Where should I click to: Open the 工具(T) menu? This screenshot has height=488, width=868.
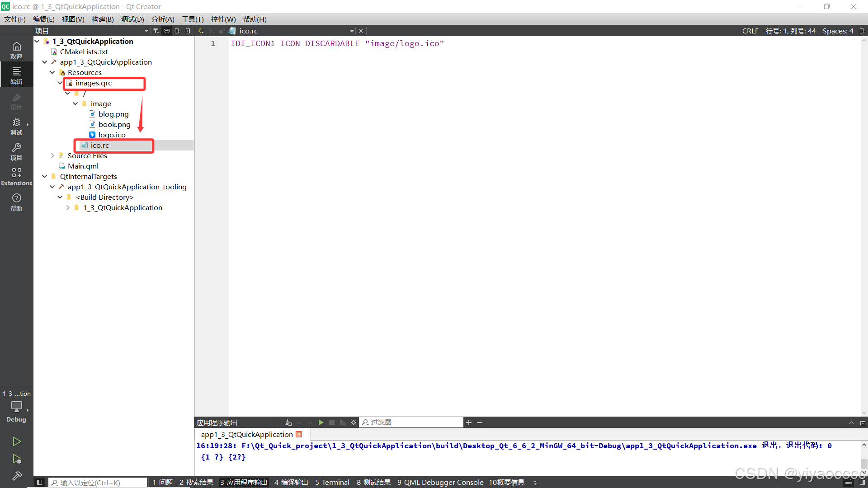coord(192,19)
